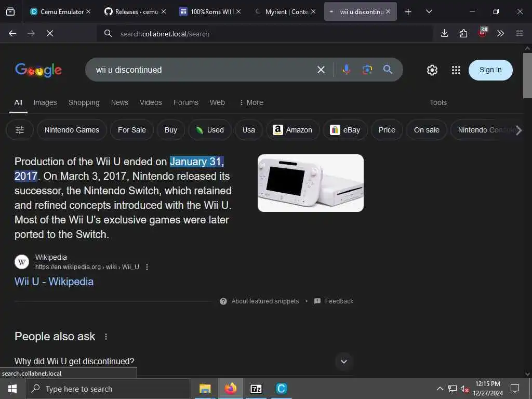Filter by eBay chip
The image size is (532, 399).
tap(345, 130)
